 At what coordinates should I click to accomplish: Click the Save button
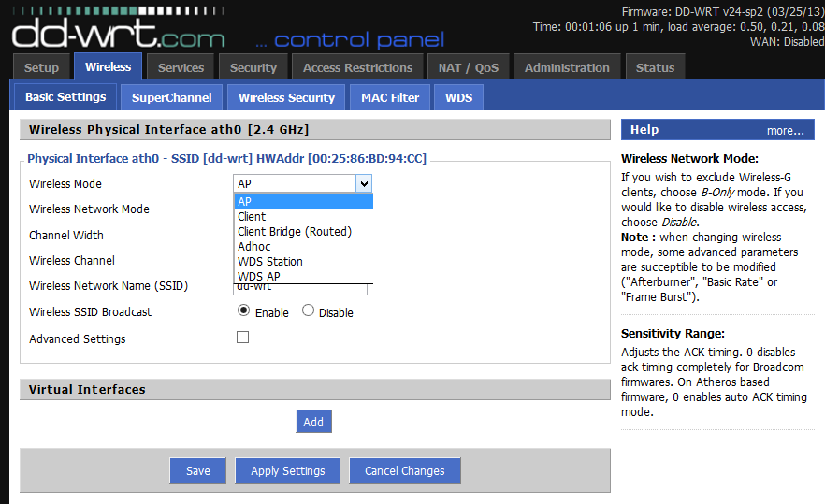198,471
